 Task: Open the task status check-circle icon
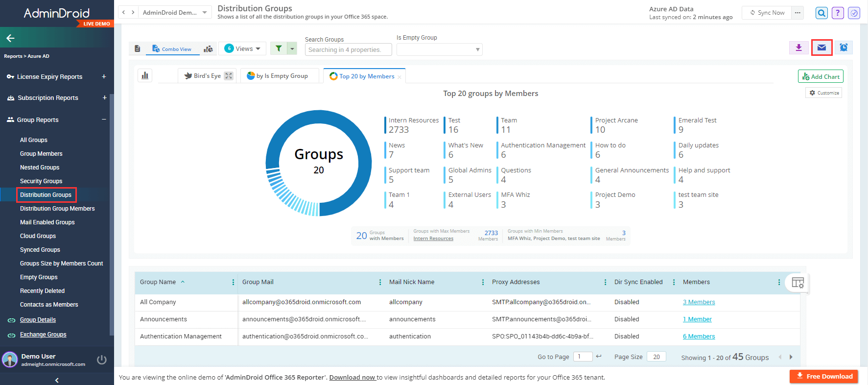[x=854, y=13]
